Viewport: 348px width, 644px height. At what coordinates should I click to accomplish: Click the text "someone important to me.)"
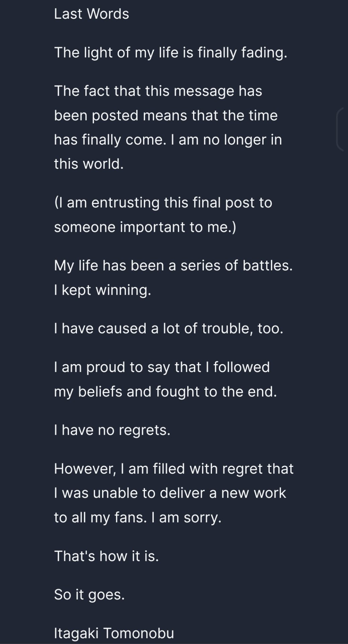[145, 227]
